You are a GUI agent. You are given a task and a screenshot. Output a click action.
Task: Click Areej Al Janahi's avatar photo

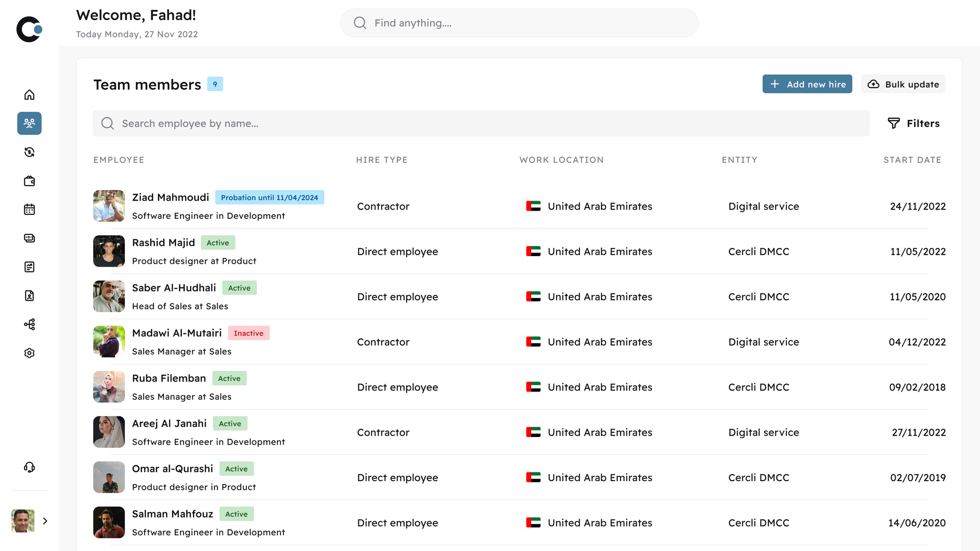click(109, 432)
